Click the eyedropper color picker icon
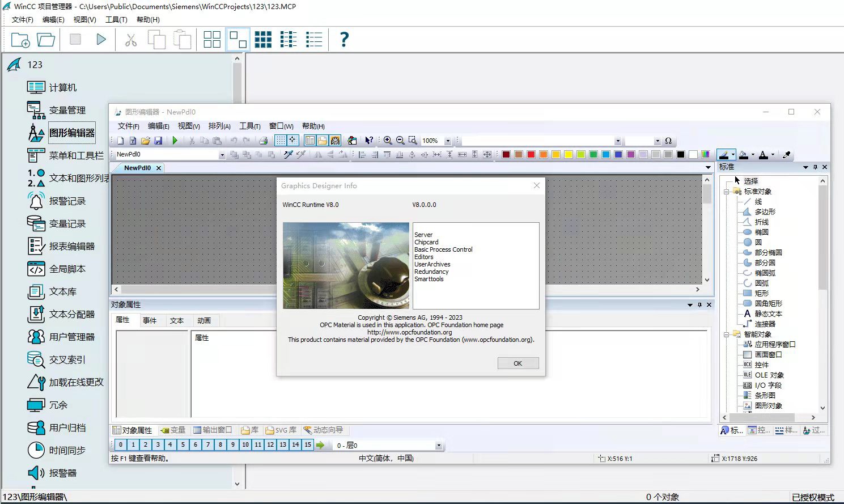 787,154
